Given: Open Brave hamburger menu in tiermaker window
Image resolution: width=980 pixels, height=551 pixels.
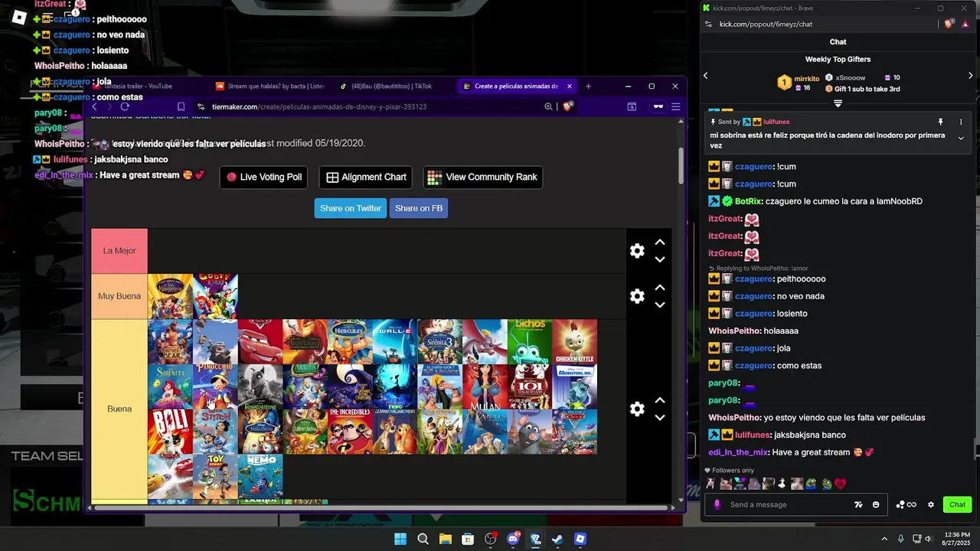Looking at the screenshot, I should (675, 106).
